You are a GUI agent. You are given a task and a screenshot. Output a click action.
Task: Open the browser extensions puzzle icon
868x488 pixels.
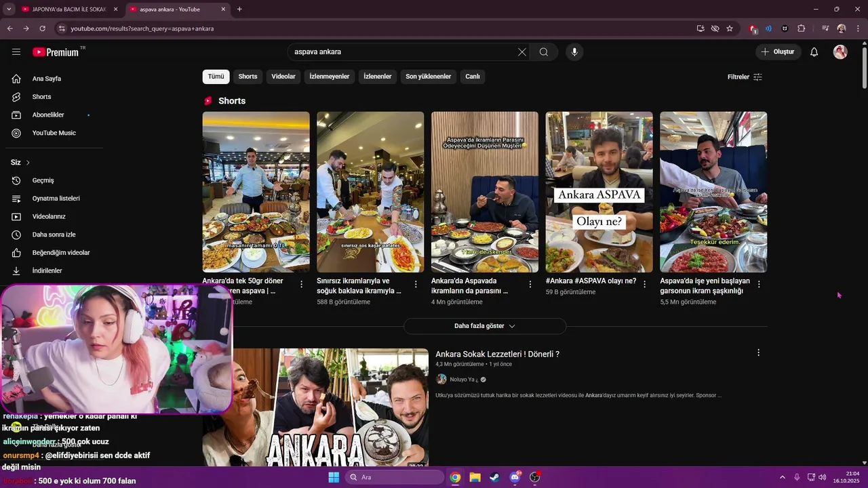[801, 28]
